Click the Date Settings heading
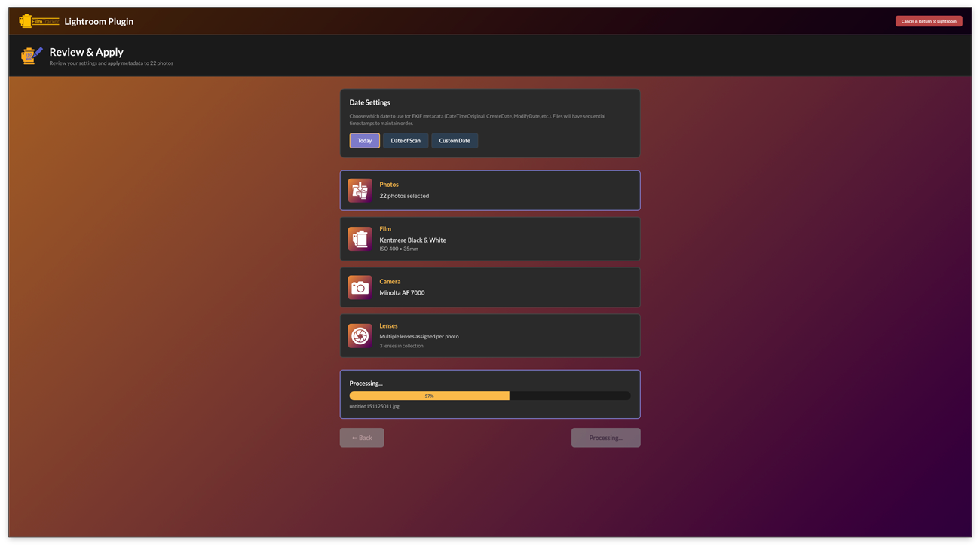 point(369,102)
